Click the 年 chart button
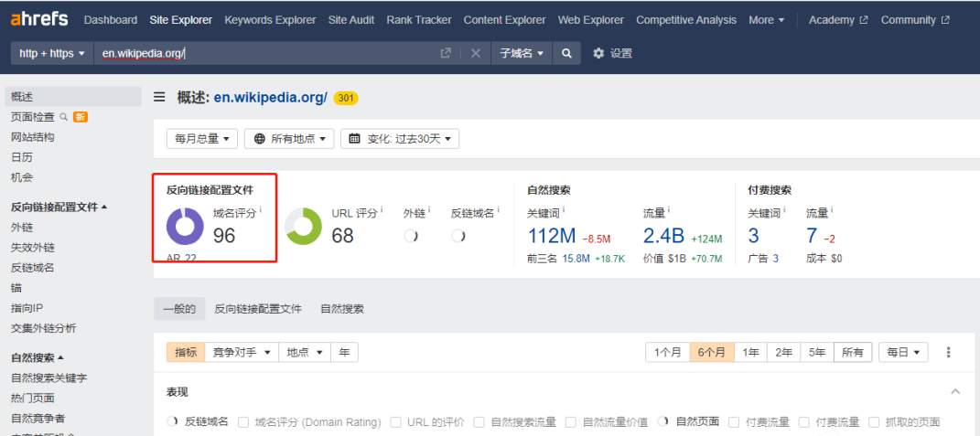 point(344,352)
